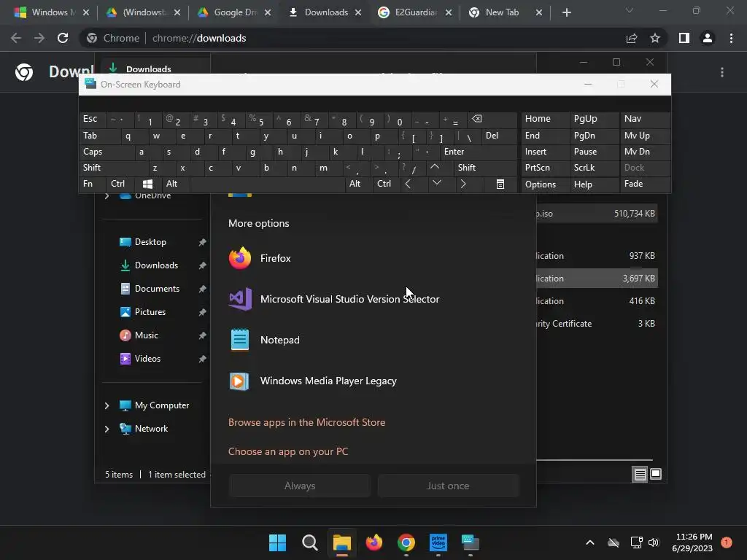The width and height of the screenshot is (747, 560).
Task: Switch Explorer to large thumbnails view
Action: (656, 474)
